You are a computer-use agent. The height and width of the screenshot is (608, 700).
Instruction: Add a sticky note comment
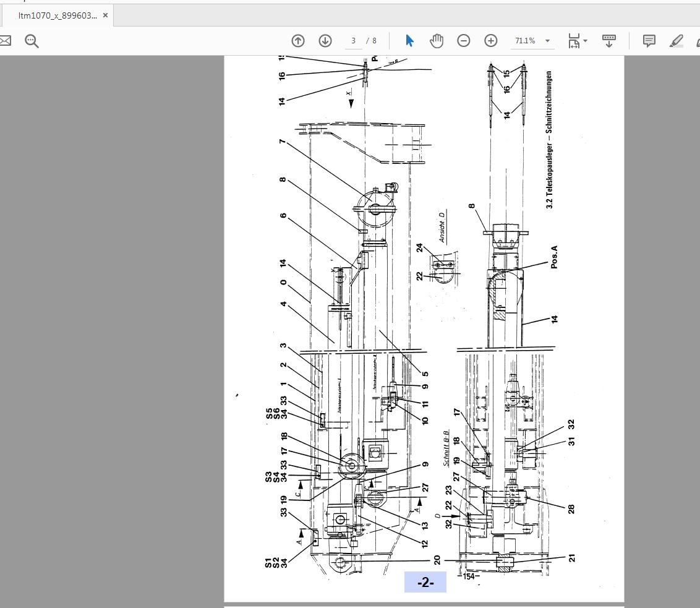[649, 41]
